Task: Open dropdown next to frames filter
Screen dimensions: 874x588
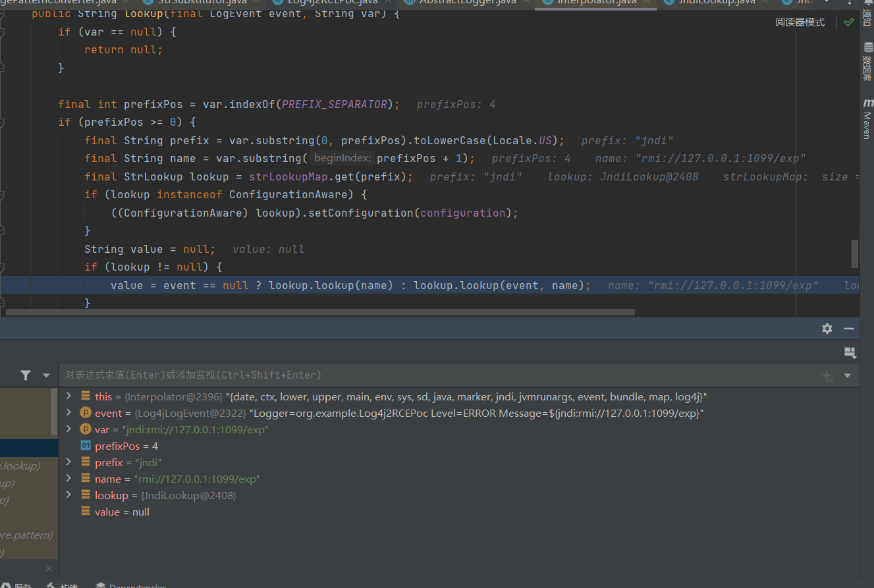Action: click(46, 375)
